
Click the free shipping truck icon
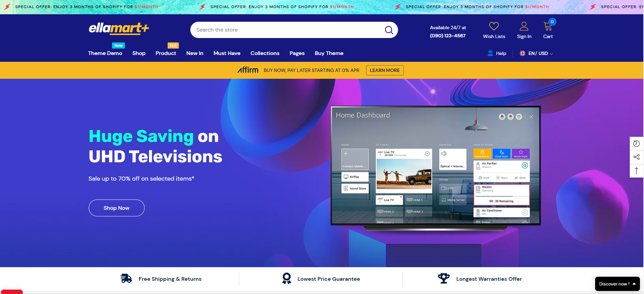click(x=126, y=279)
